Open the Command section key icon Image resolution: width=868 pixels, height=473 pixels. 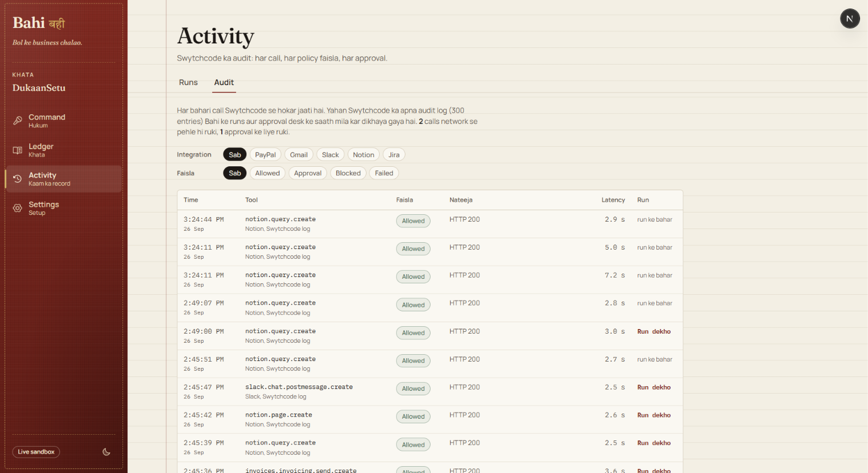click(18, 121)
